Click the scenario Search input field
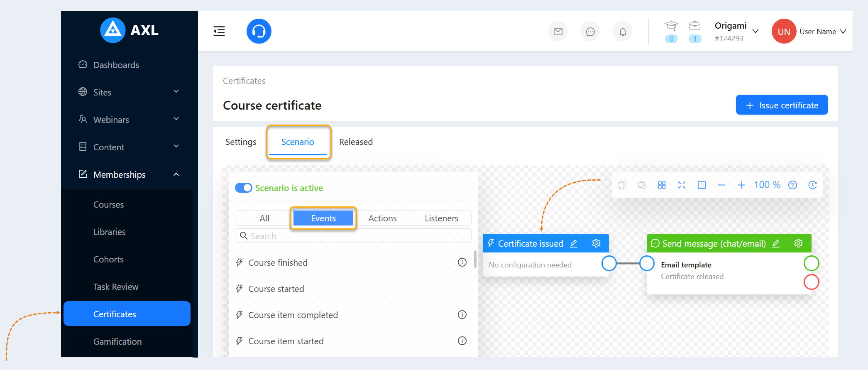 click(353, 236)
